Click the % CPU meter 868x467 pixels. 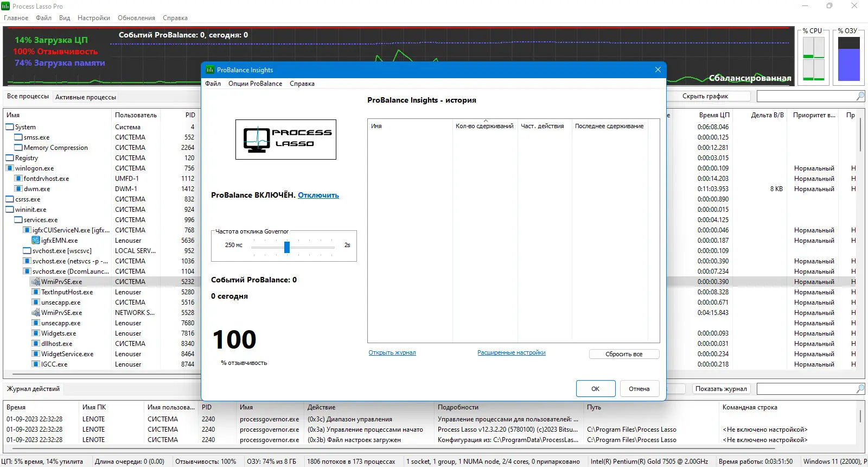(814, 59)
